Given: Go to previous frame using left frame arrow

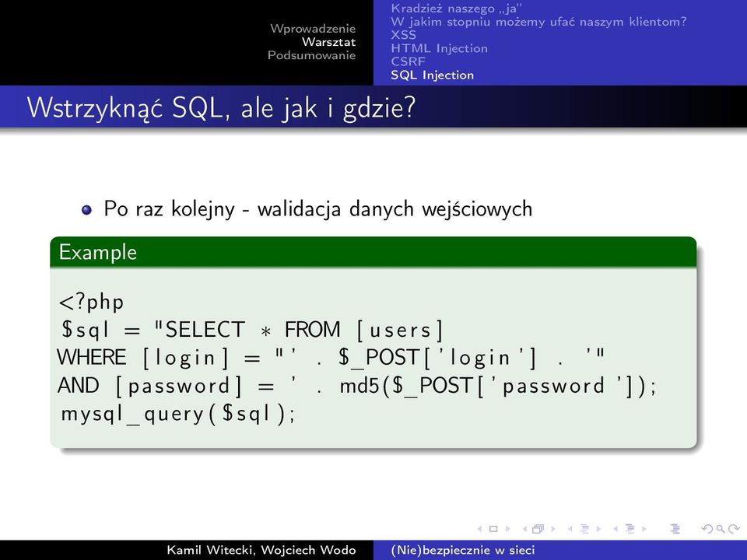Looking at the screenshot, I should (524, 529).
